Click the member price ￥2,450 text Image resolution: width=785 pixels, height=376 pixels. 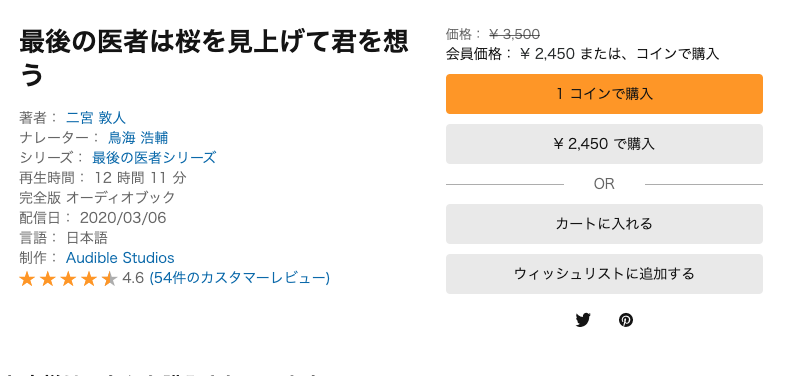547,54
